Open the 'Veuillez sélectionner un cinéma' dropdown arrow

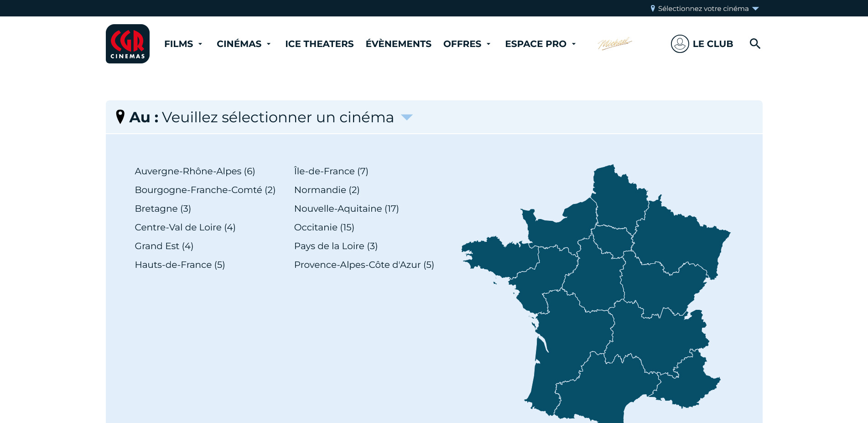tap(406, 118)
